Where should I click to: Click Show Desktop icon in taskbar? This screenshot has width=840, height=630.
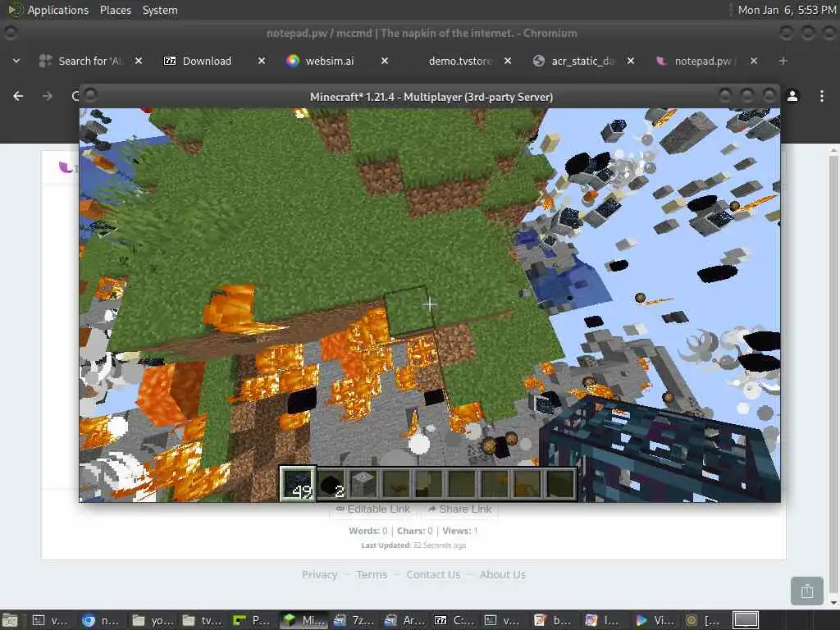coord(9,620)
